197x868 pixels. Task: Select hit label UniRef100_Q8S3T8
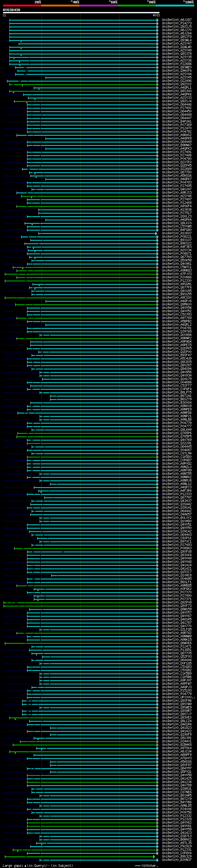177,54
